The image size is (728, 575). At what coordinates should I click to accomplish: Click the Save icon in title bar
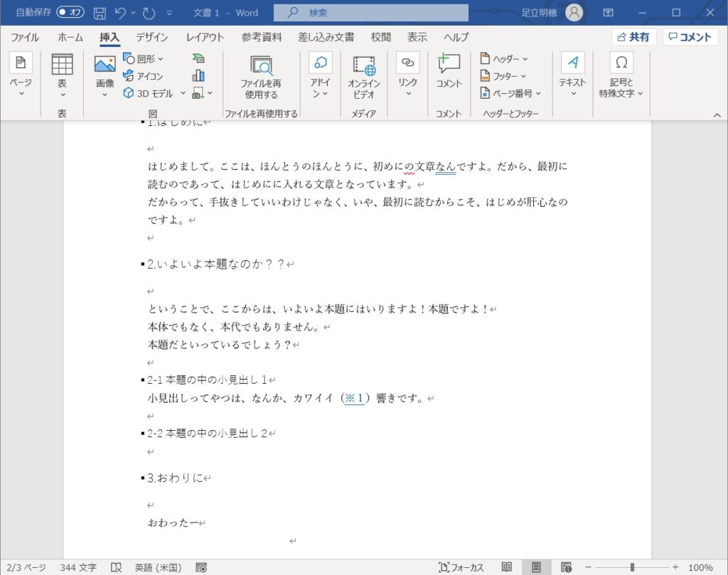[x=100, y=13]
